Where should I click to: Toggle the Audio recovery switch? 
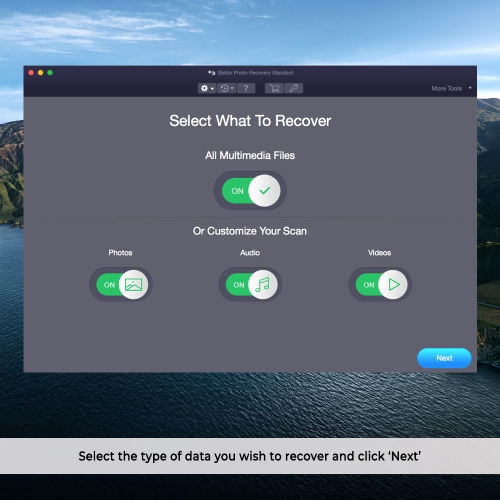click(x=250, y=284)
